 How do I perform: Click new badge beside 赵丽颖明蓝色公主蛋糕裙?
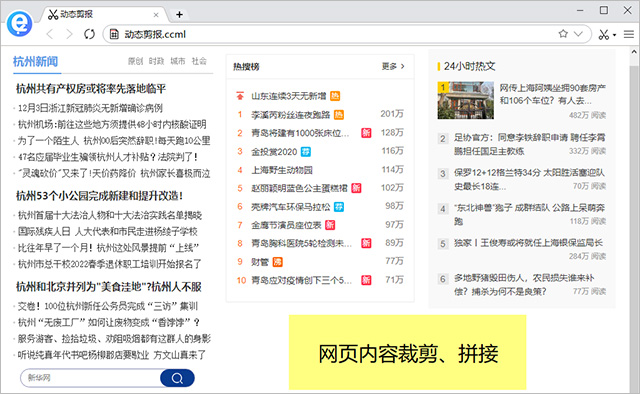point(356,188)
